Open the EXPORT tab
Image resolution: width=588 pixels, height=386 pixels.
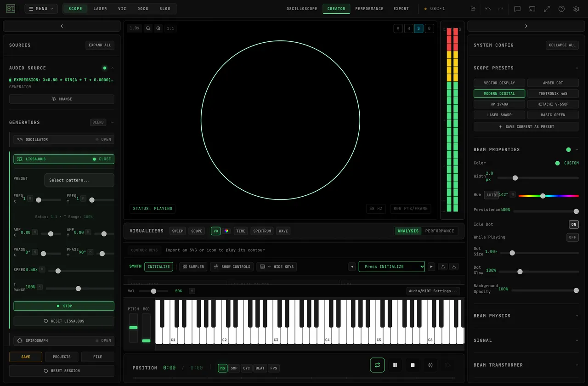401,9
